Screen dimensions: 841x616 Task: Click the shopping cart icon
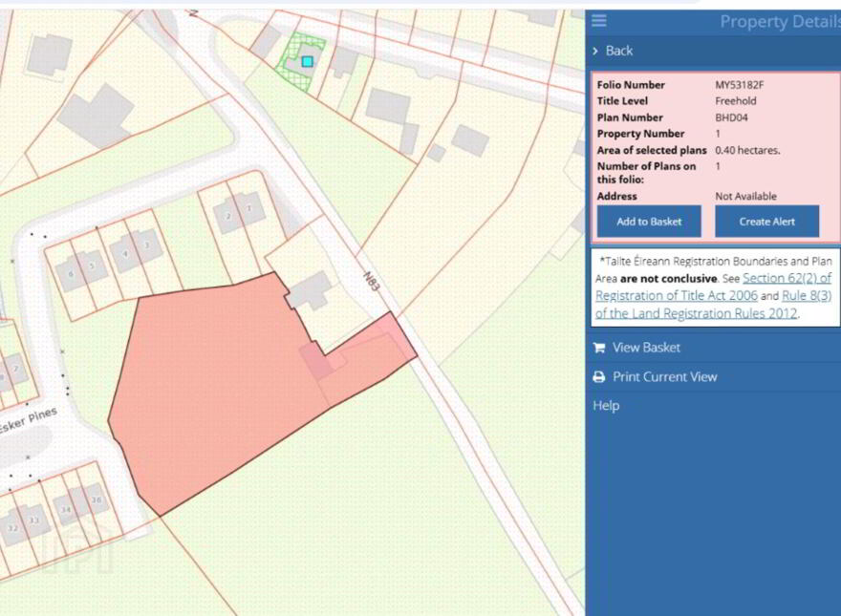[x=599, y=348]
